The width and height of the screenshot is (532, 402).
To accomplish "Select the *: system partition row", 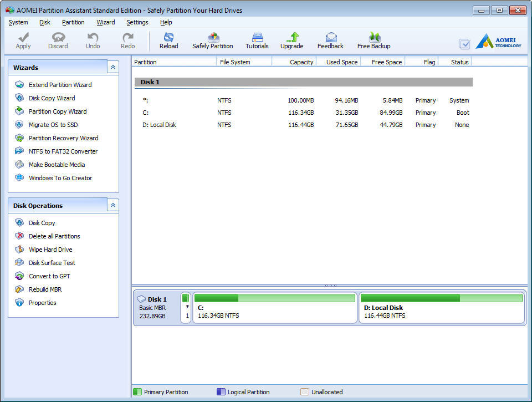I will pos(303,100).
